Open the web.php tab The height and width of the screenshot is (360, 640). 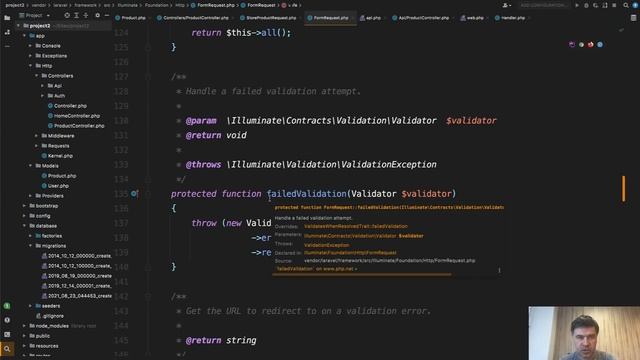pos(472,18)
